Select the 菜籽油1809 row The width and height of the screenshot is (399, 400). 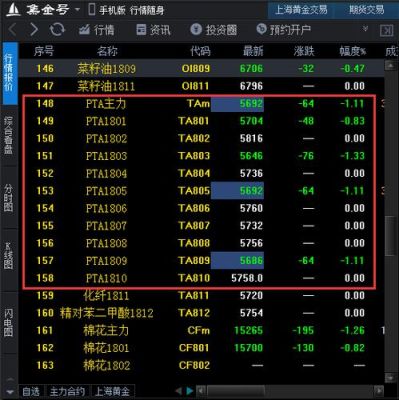click(201, 69)
